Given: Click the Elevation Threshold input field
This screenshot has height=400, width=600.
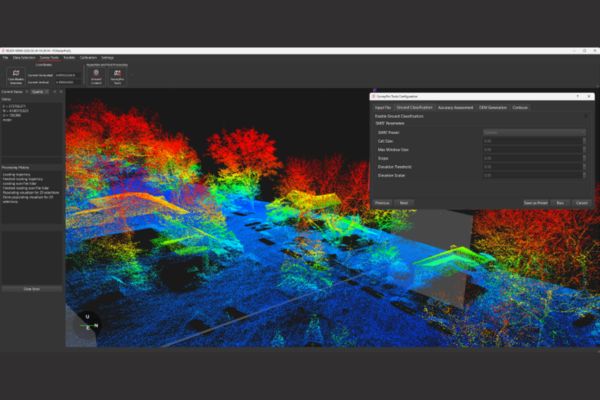Looking at the screenshot, I should pyautogui.click(x=530, y=166).
